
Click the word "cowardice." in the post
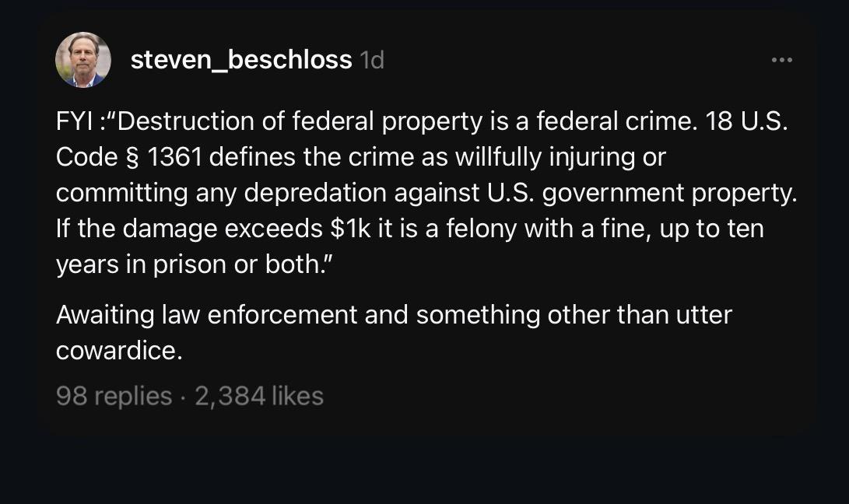[x=119, y=351]
